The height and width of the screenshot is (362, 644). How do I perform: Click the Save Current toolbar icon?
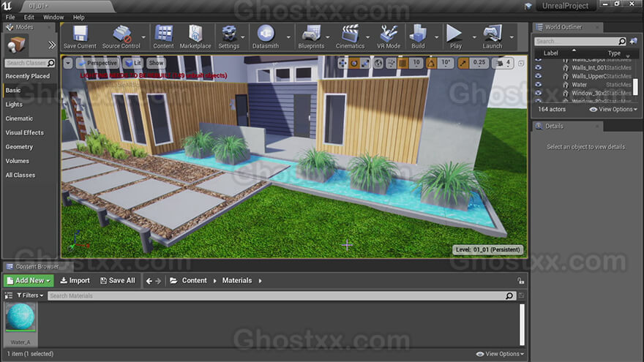click(x=80, y=37)
